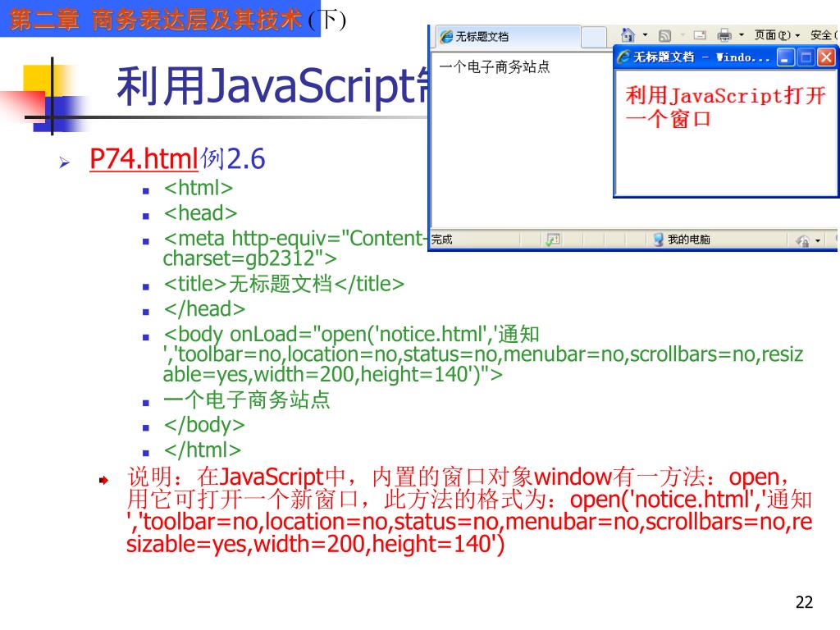This screenshot has width=840, height=630.
Task: Click the </head> closing tag line
Action: (x=204, y=309)
